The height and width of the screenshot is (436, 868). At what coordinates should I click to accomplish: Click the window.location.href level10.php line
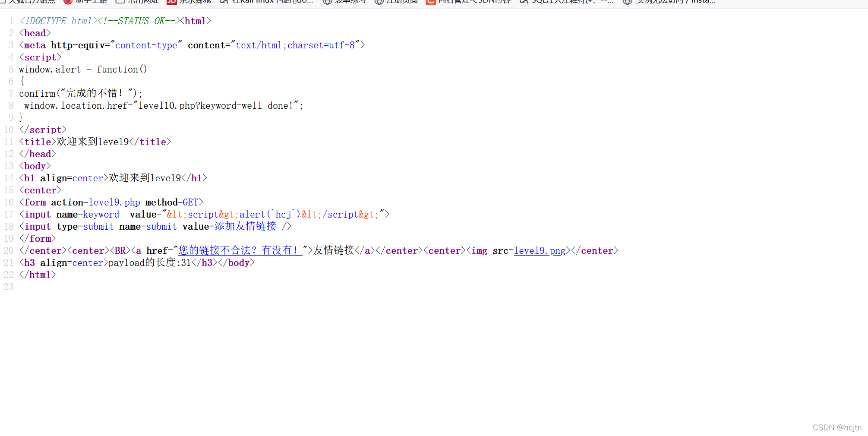[164, 105]
